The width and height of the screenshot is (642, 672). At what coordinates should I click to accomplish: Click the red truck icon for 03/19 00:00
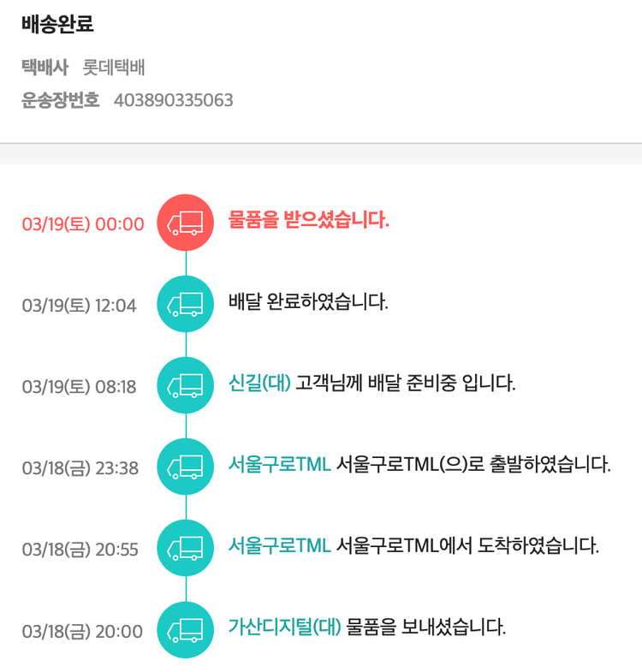(x=186, y=223)
